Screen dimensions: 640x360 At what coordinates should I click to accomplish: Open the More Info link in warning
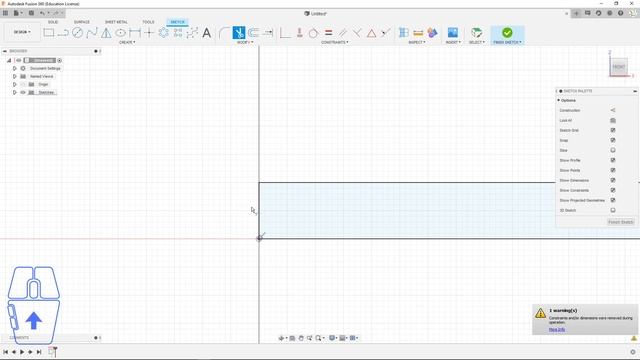pos(557,329)
